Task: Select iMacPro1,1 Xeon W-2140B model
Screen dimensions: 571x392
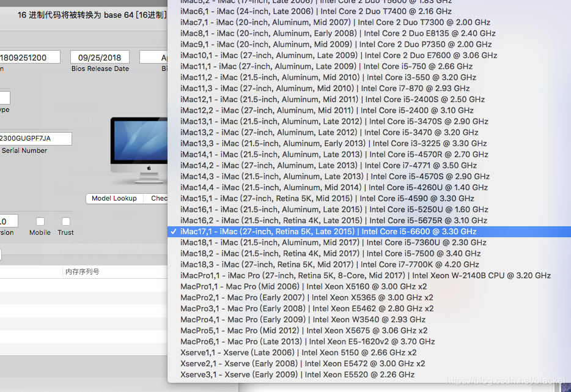Action: 369,275
